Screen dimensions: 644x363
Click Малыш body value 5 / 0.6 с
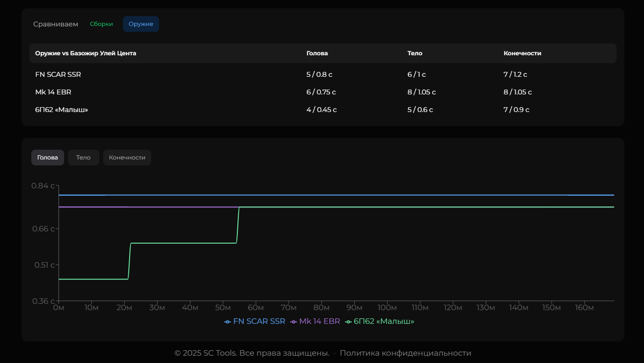coord(420,110)
